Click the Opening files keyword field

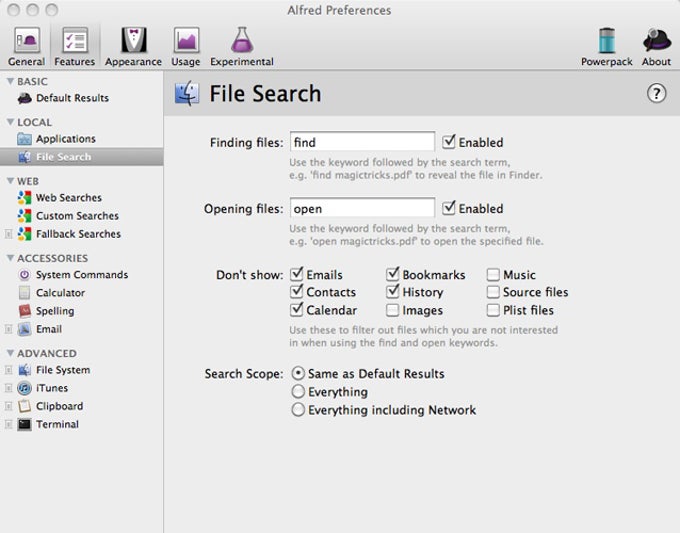[x=362, y=208]
